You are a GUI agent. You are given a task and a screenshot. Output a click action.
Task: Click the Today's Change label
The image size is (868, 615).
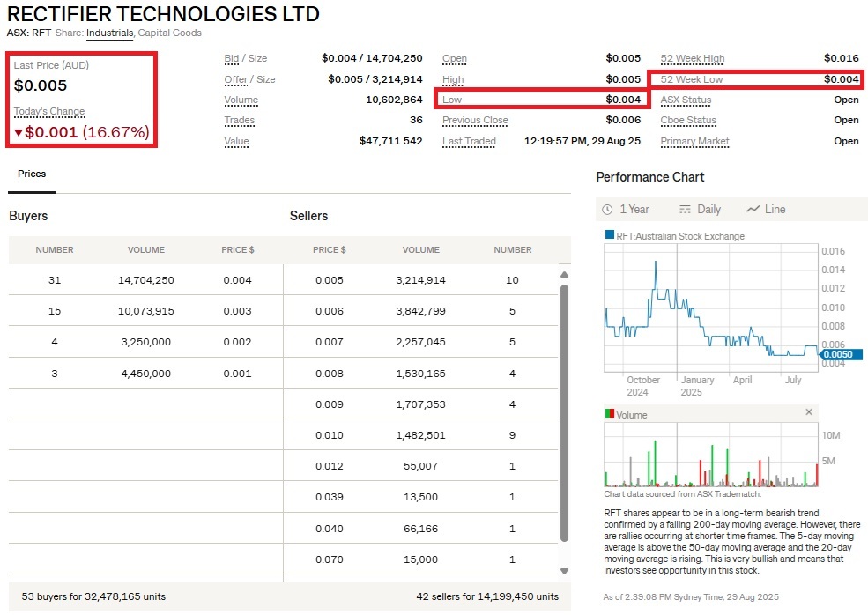coord(49,112)
